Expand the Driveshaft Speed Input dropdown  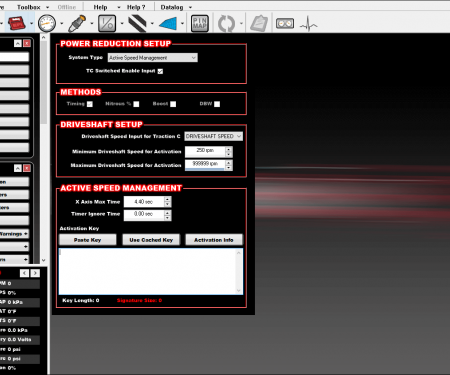[214, 136]
